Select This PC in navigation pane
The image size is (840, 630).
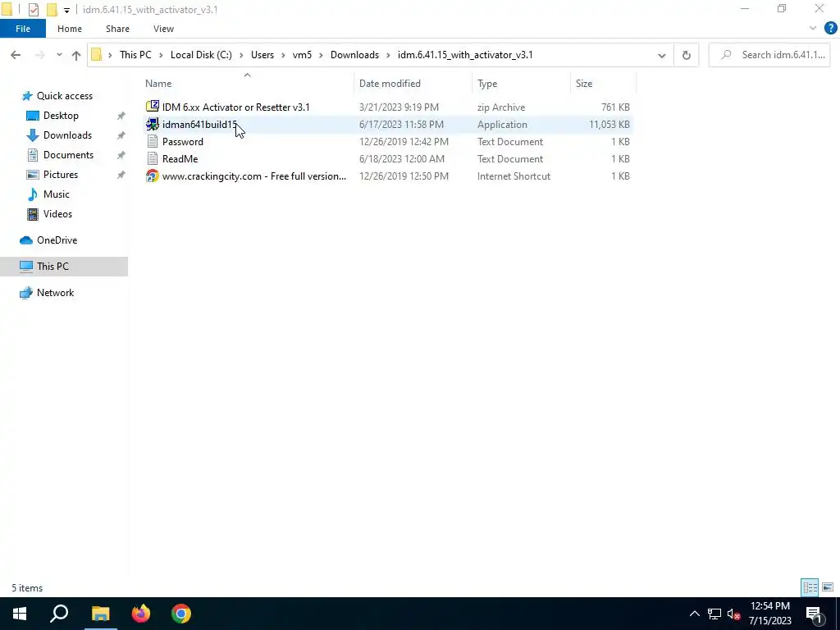click(52, 267)
